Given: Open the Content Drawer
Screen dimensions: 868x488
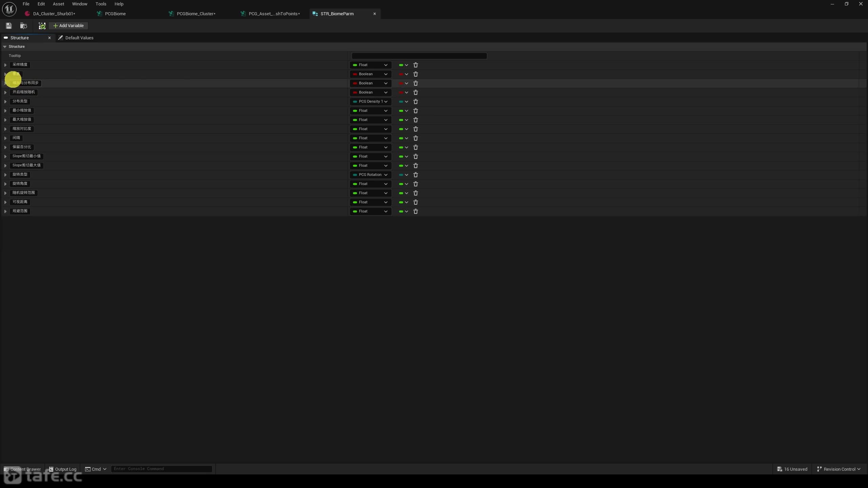Looking at the screenshot, I should (22, 469).
